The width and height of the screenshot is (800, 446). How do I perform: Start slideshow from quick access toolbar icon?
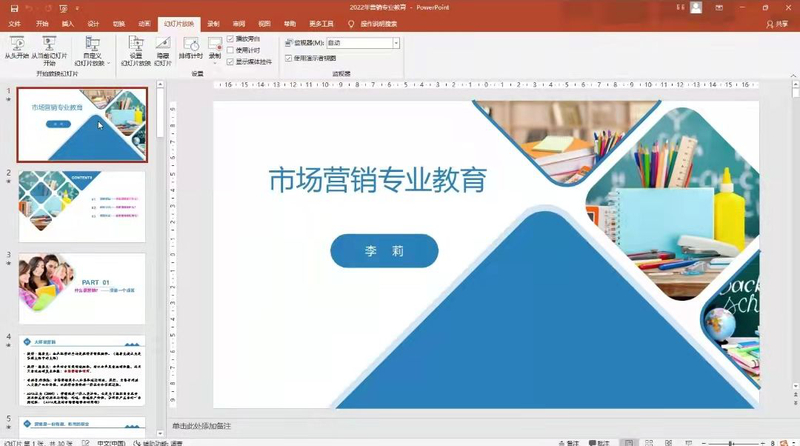coord(64,8)
